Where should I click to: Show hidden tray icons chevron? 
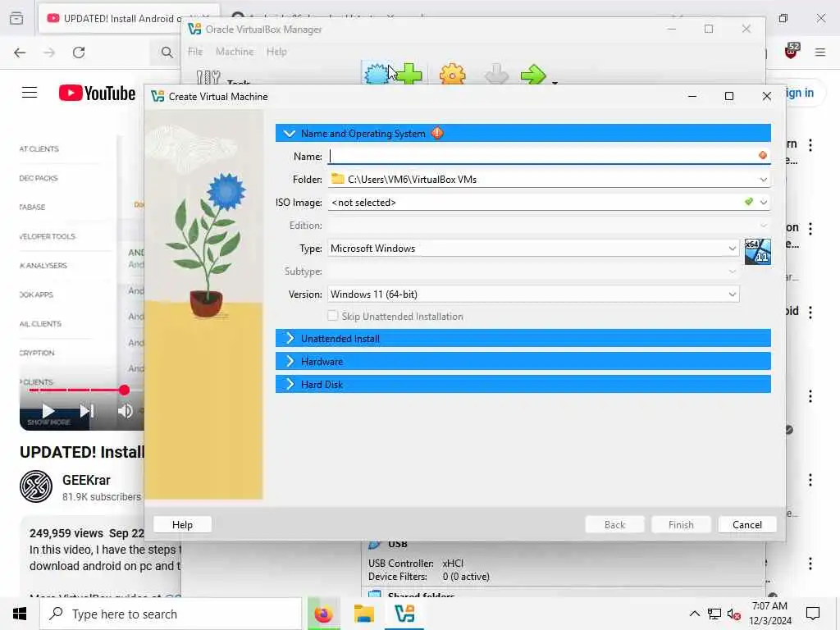coord(694,614)
